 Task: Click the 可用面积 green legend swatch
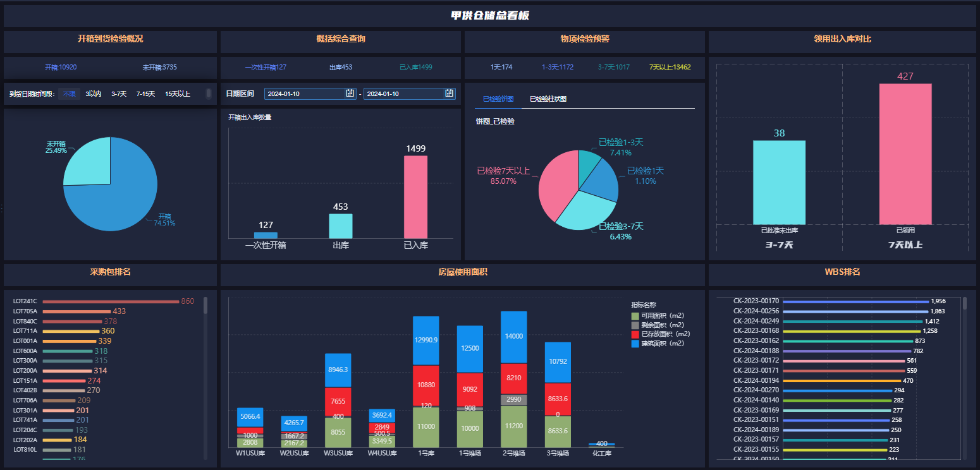coord(635,316)
